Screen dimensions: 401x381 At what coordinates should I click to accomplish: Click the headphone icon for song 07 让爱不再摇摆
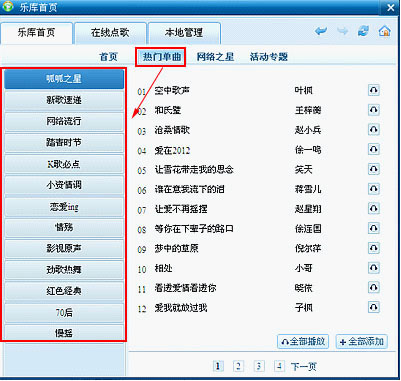tap(374, 209)
